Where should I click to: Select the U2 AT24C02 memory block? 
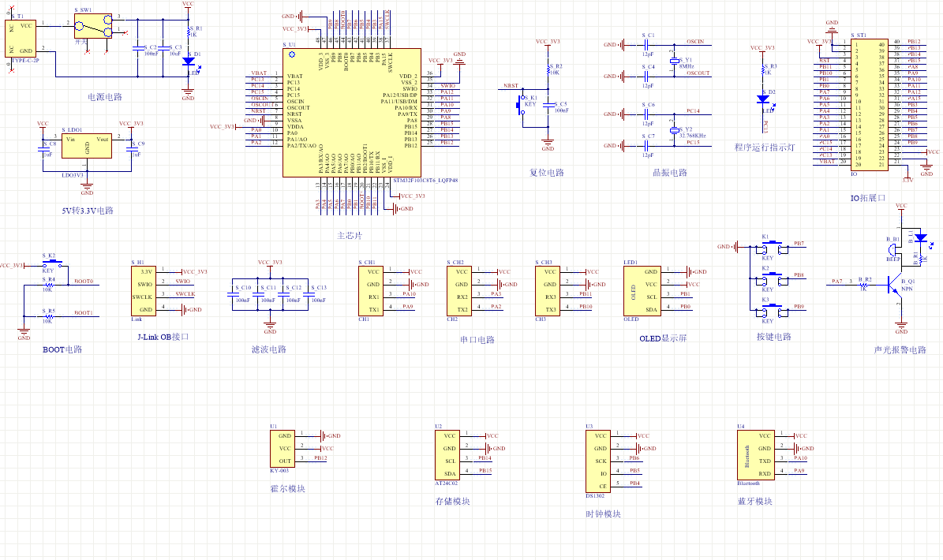(x=447, y=455)
